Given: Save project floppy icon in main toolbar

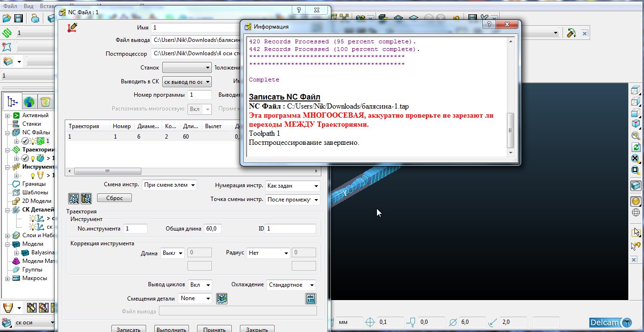Looking at the screenshot, I should (x=19, y=18).
